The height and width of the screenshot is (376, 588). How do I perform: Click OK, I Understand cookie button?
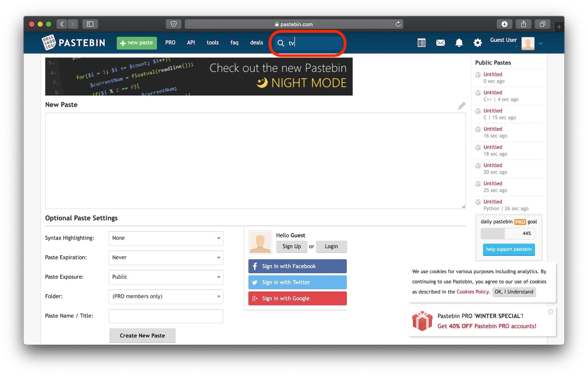click(x=514, y=292)
